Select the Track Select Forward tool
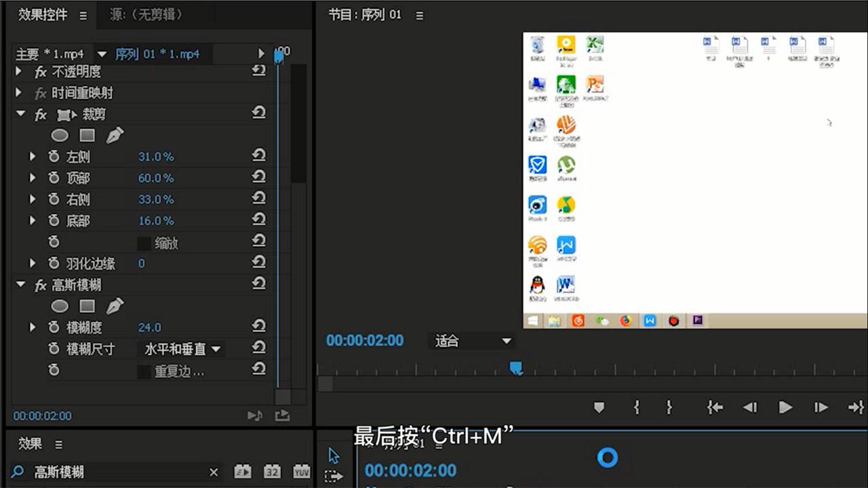The height and width of the screenshot is (488, 868). click(334, 476)
